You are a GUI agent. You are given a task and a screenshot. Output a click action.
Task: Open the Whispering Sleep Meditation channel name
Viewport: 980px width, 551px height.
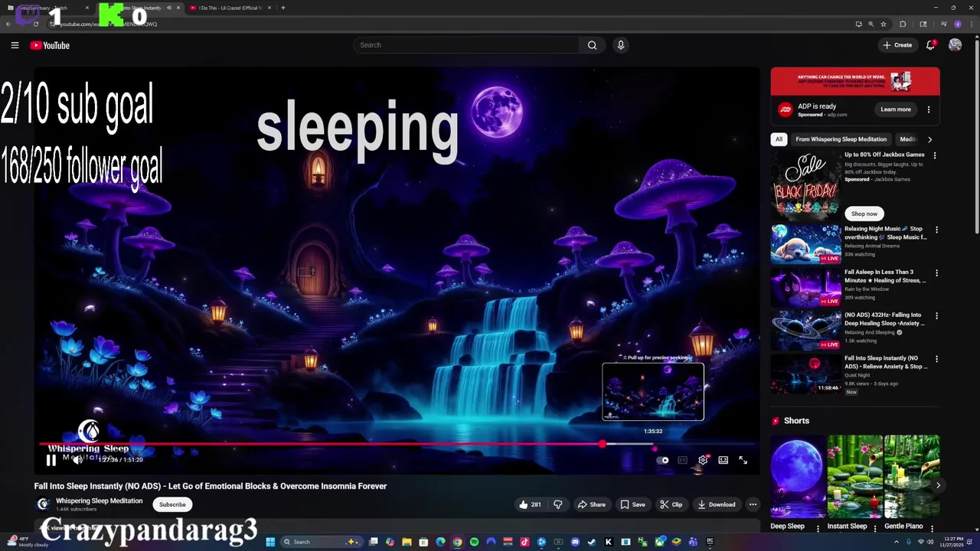point(99,500)
